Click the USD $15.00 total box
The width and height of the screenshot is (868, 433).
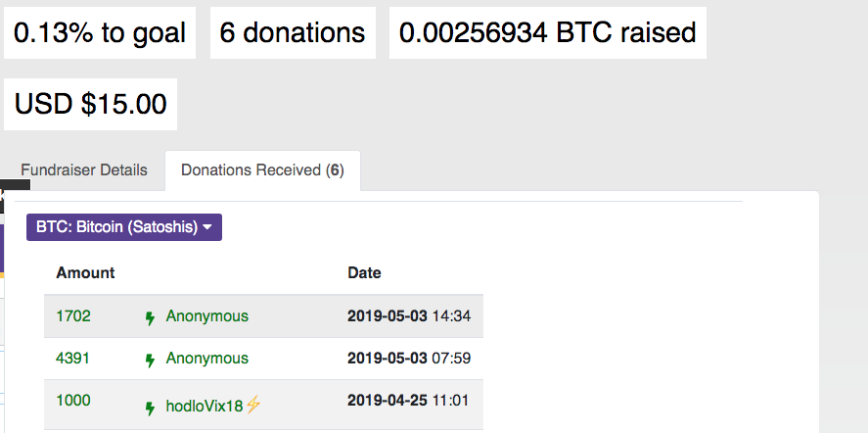pos(90,104)
